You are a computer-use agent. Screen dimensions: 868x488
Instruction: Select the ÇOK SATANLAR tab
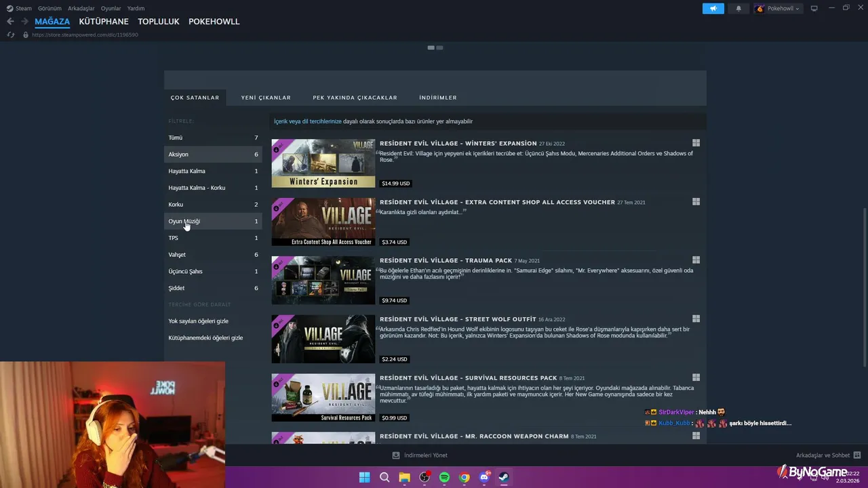tap(195, 98)
